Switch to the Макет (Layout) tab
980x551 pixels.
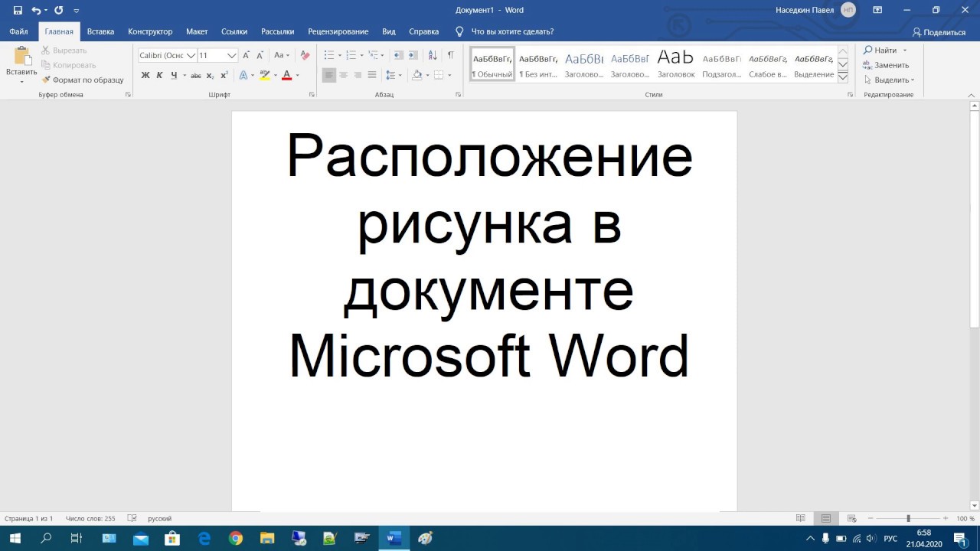click(197, 31)
